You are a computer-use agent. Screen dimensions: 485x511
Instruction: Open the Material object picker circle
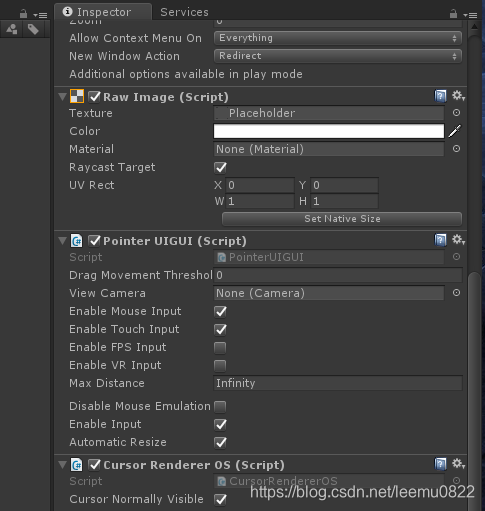point(456,149)
